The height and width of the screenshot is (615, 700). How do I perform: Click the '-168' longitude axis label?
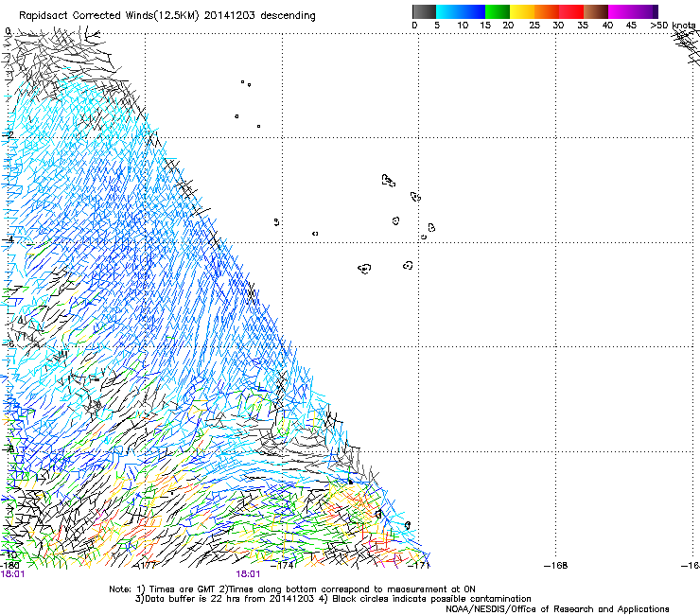coord(556,566)
